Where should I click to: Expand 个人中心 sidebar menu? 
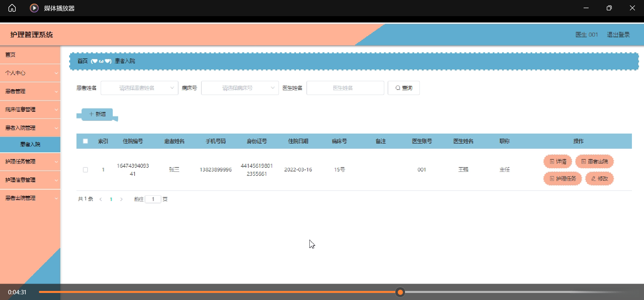tap(30, 73)
